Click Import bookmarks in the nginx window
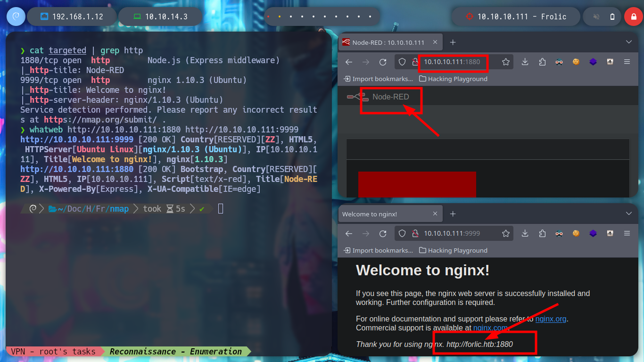The height and width of the screenshot is (362, 644). pyautogui.click(x=378, y=250)
